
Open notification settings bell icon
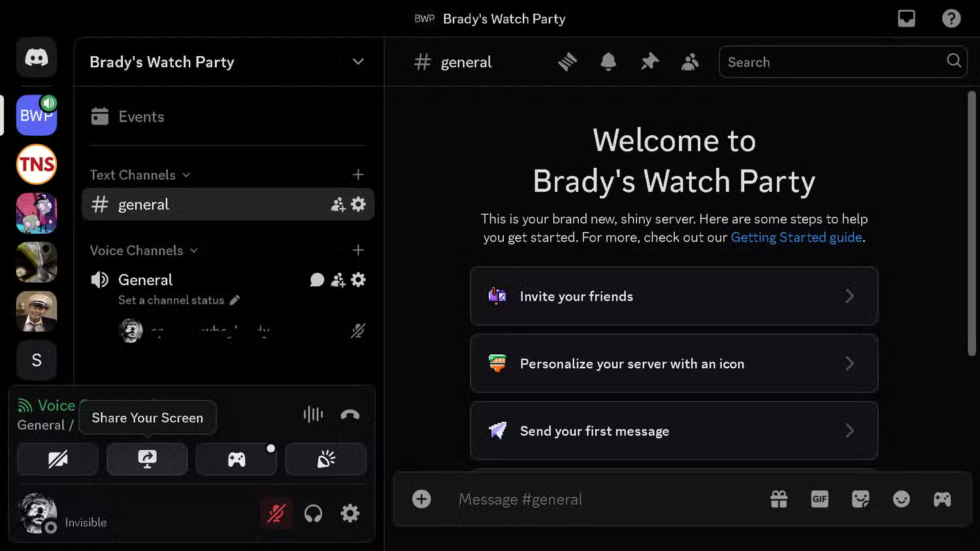(x=608, y=62)
